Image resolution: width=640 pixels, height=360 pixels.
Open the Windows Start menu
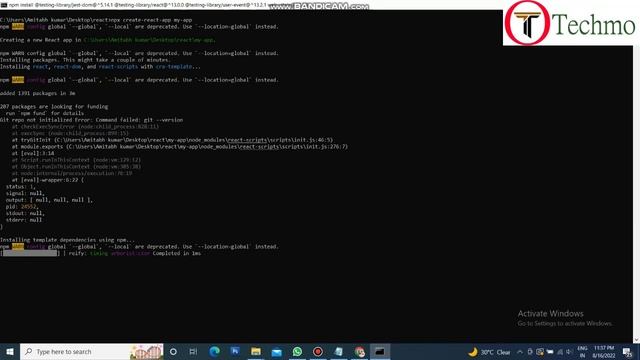(x=10, y=351)
